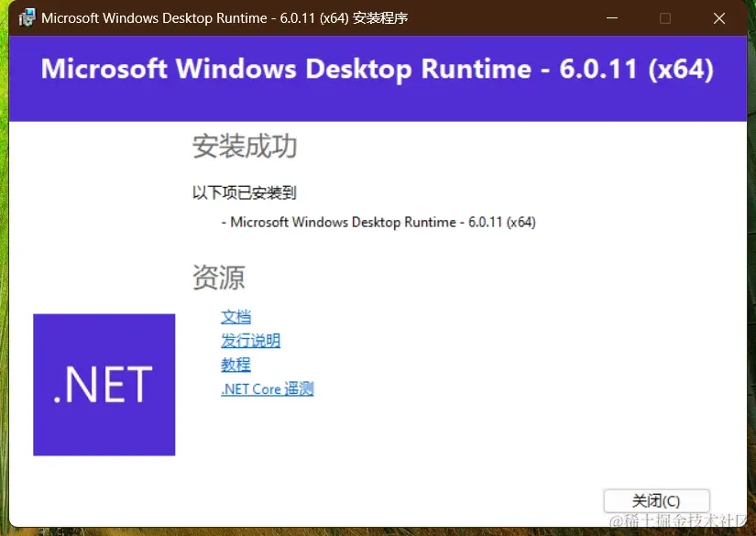Open the .NET Core 遥测 link
Viewport: 756px width, 536px height.
click(x=268, y=388)
